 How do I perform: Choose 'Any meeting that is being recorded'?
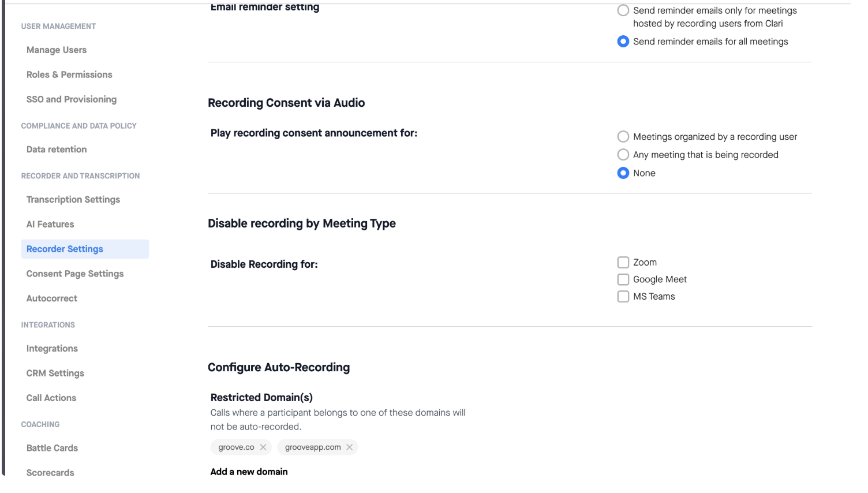623,155
